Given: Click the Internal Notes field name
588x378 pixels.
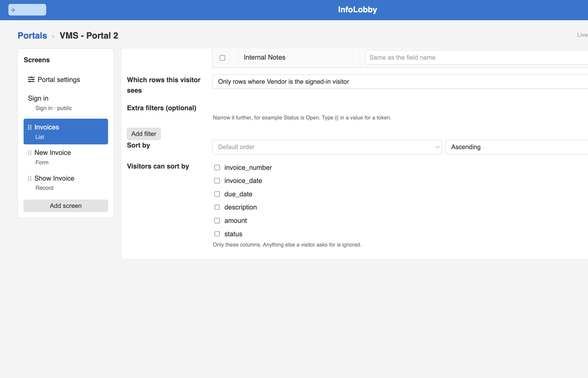Looking at the screenshot, I should pos(264,58).
